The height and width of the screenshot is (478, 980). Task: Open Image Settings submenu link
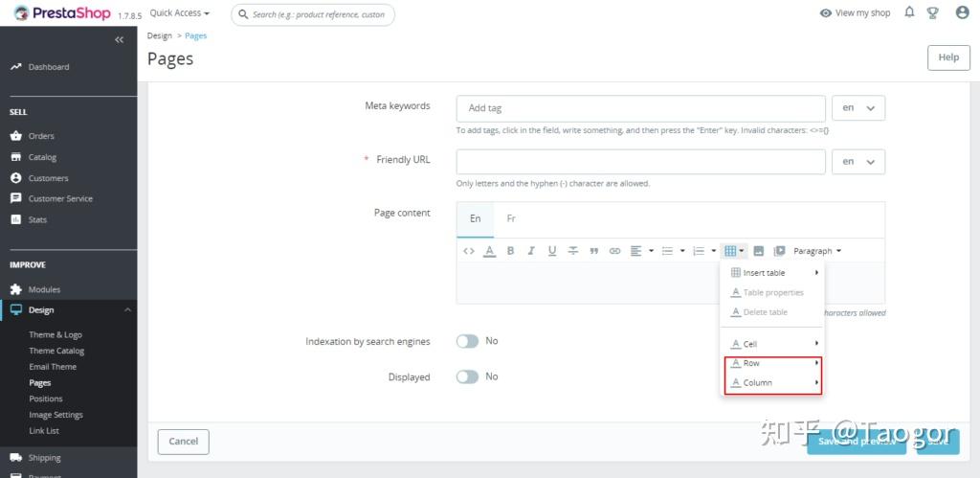point(56,415)
